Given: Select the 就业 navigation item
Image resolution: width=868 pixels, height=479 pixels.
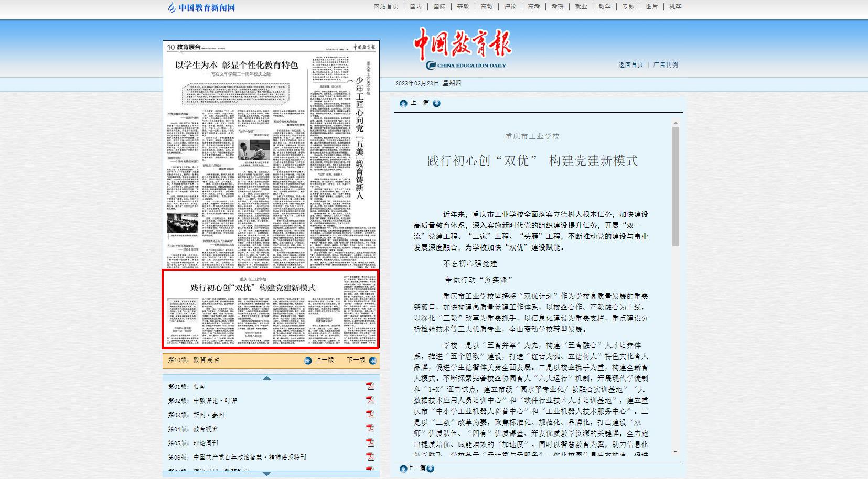Looking at the screenshot, I should tap(581, 7).
